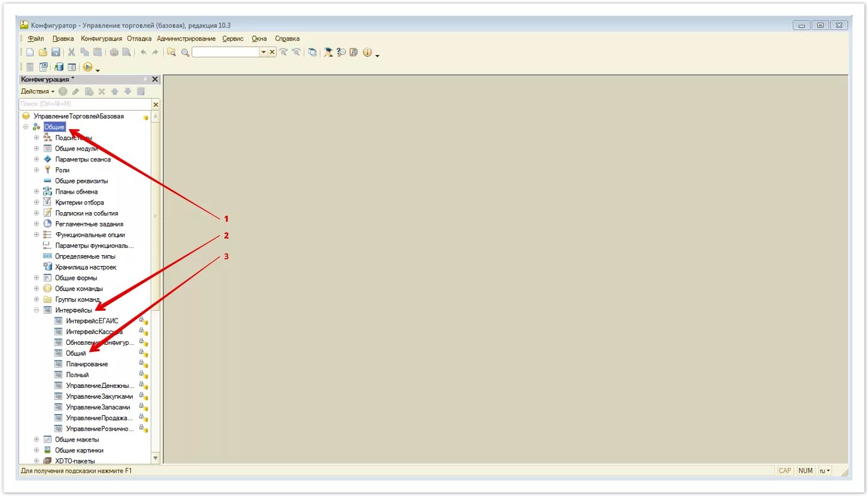Click the move up arrow in Конфигурация panel
Screen dimensions: 868x496
pyautogui.click(x=115, y=91)
